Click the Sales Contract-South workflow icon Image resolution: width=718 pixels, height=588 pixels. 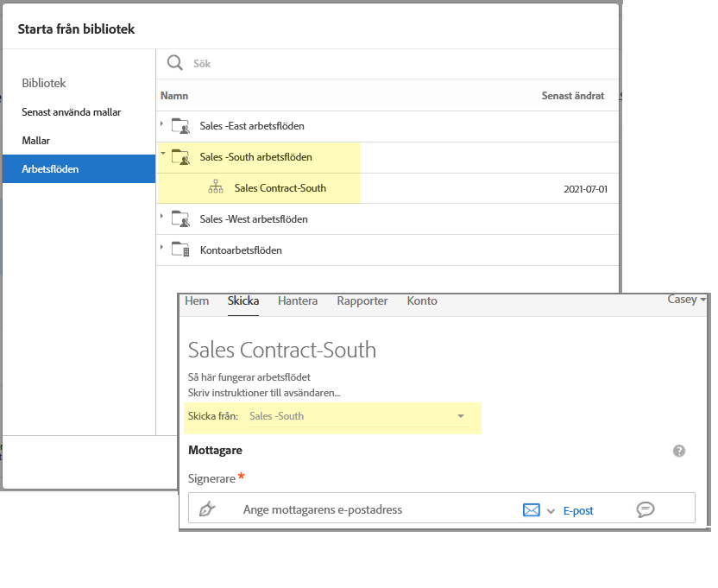click(x=216, y=188)
